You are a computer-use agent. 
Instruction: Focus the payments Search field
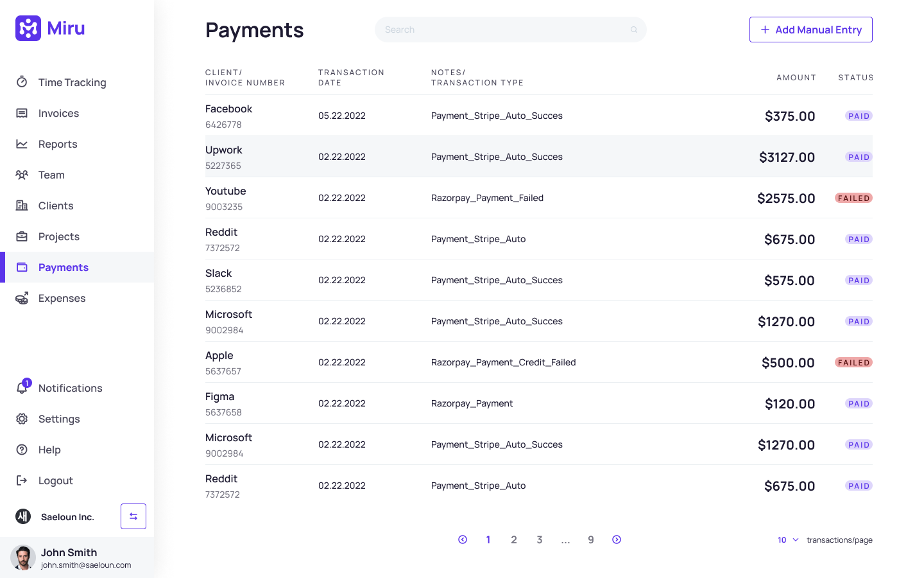[x=511, y=30]
